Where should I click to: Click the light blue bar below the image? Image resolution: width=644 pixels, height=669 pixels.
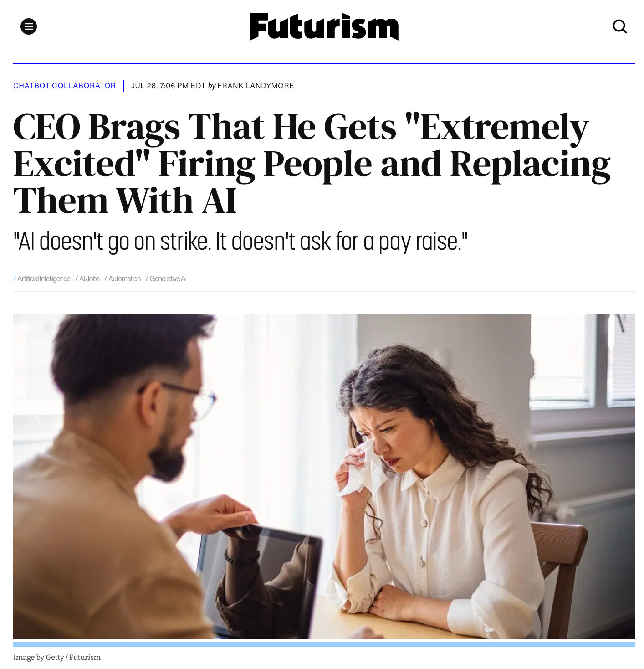324,644
